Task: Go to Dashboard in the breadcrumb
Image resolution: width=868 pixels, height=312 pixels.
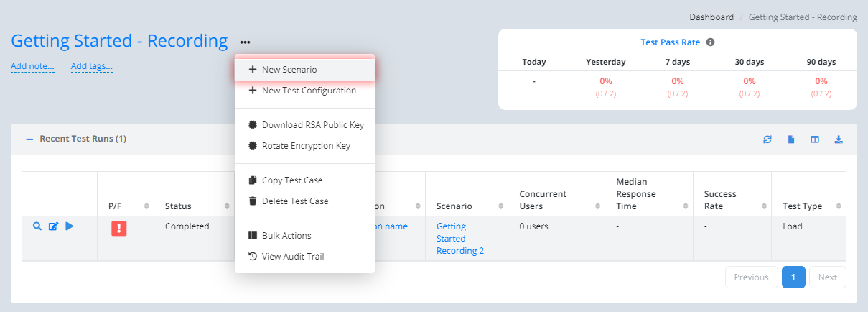Action: (x=711, y=17)
